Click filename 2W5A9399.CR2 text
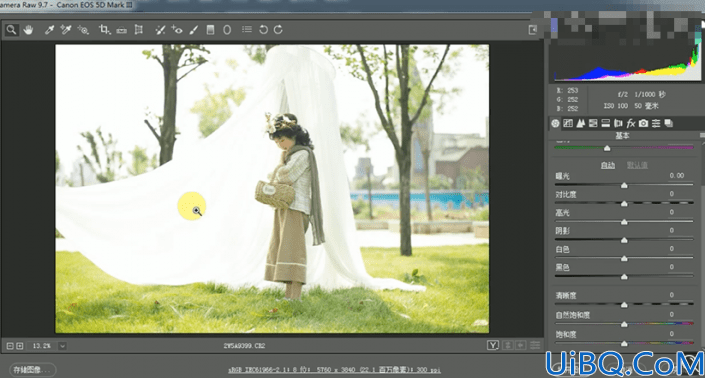Image resolution: width=705 pixels, height=378 pixels. pyautogui.click(x=244, y=346)
